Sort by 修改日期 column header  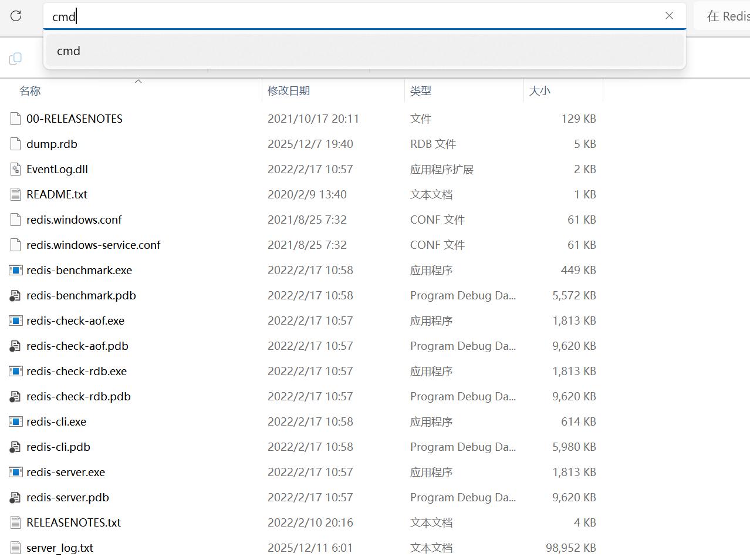pyautogui.click(x=288, y=90)
